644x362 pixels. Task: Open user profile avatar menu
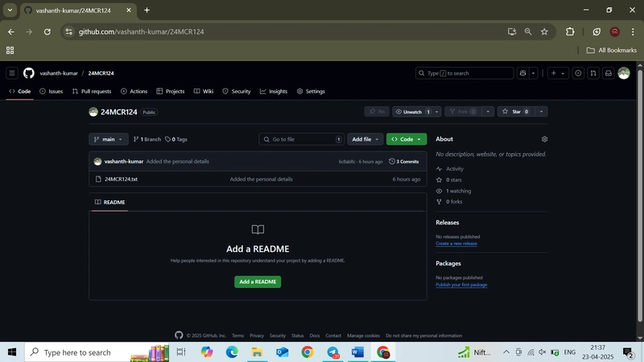coord(623,73)
